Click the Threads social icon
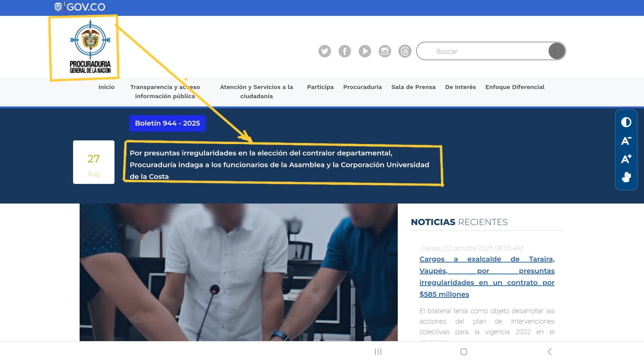The image size is (644, 362). coord(405,51)
